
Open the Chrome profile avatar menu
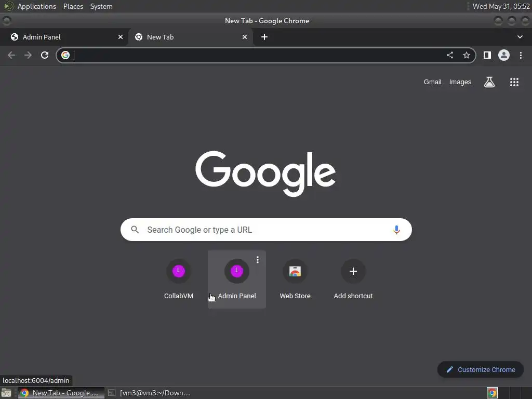(504, 55)
